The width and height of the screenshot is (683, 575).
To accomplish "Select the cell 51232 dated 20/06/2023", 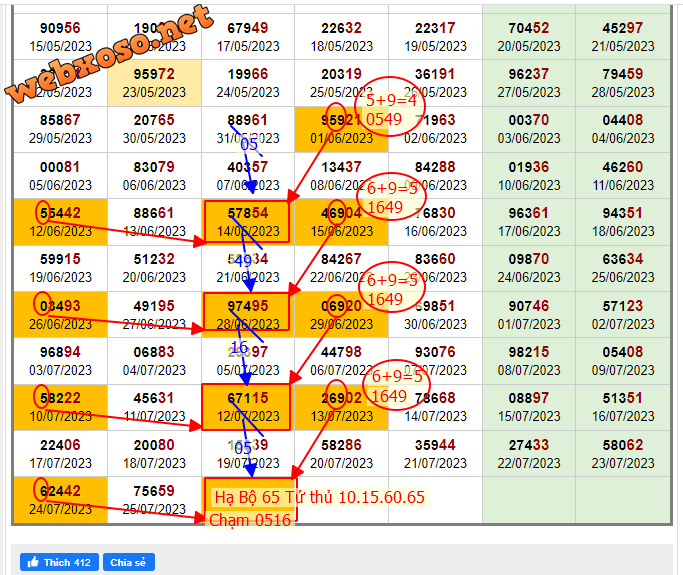I will pos(154,268).
